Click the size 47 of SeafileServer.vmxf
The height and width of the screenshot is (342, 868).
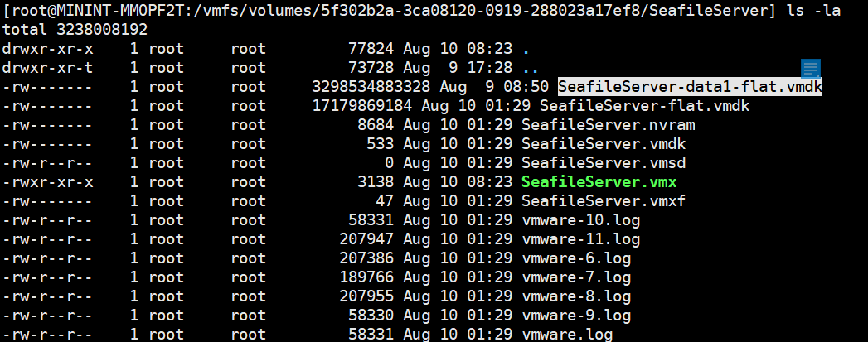(x=385, y=201)
